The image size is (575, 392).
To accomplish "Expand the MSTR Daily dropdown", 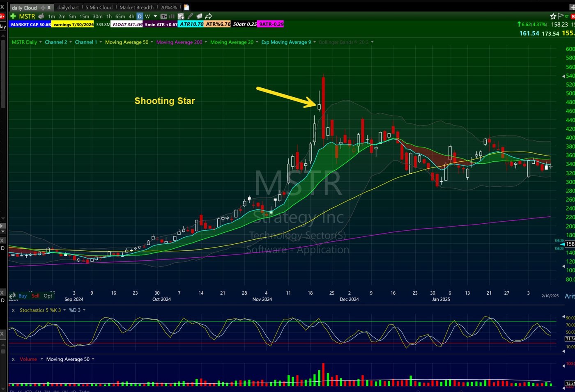I will coord(40,42).
